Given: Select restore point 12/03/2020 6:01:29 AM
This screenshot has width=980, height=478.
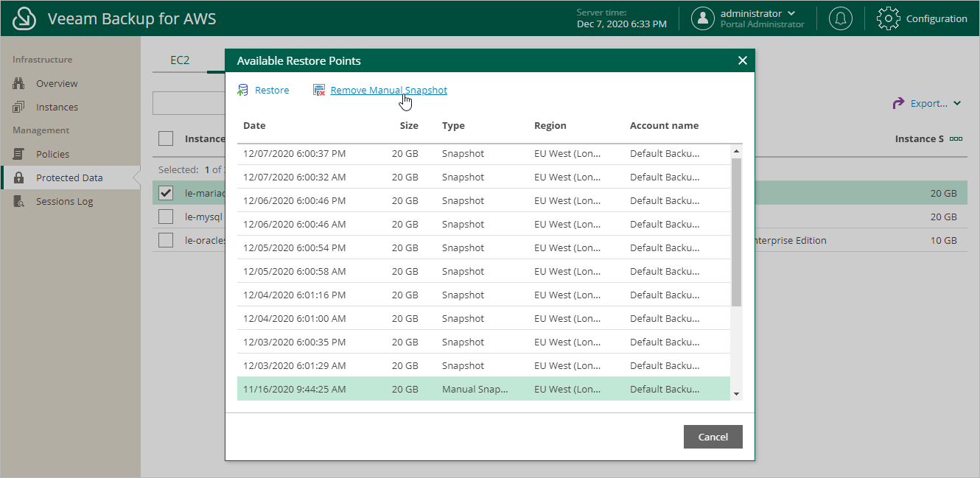Looking at the screenshot, I should coord(483,366).
